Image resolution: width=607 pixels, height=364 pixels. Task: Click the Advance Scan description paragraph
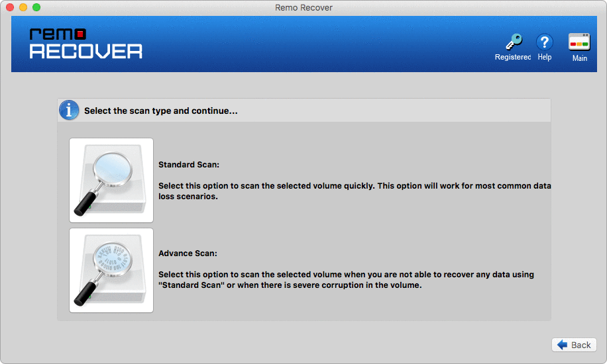(346, 280)
